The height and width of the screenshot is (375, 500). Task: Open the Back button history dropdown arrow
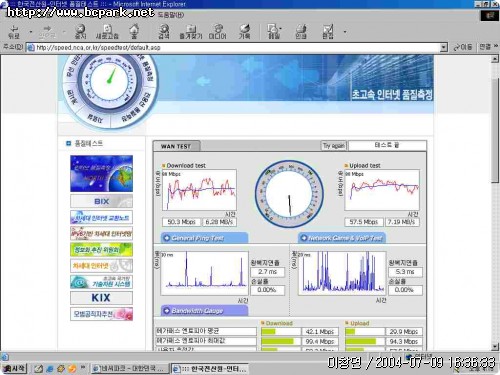(x=31, y=32)
